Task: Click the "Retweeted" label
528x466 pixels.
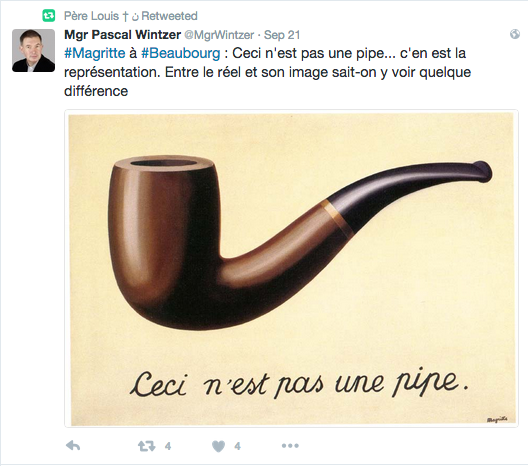Action: click(169, 16)
